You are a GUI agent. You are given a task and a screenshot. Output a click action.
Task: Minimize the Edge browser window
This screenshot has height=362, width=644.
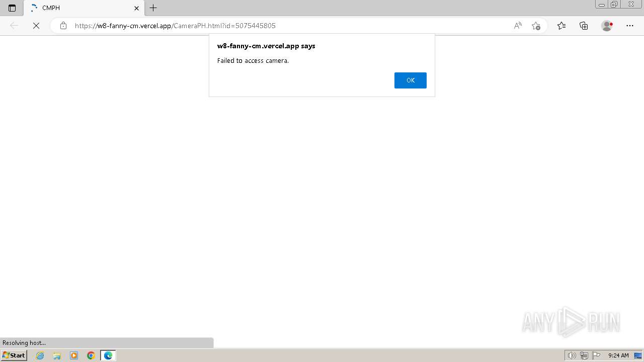tap(602, 5)
